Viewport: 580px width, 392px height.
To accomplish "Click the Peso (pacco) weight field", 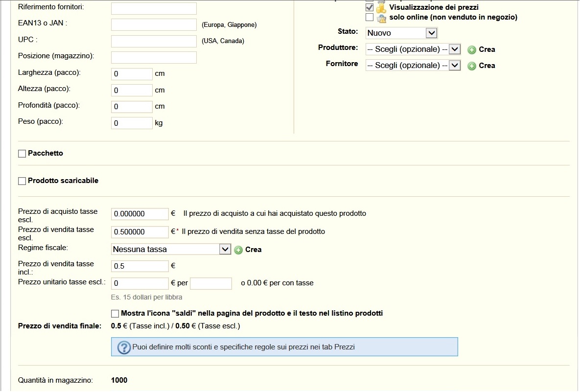I will 132,123.
